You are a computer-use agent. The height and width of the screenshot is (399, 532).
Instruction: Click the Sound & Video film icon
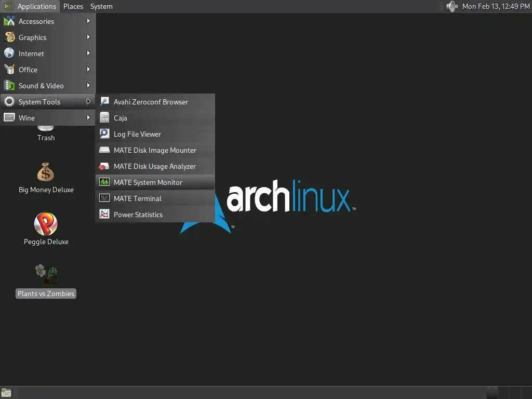[9, 86]
